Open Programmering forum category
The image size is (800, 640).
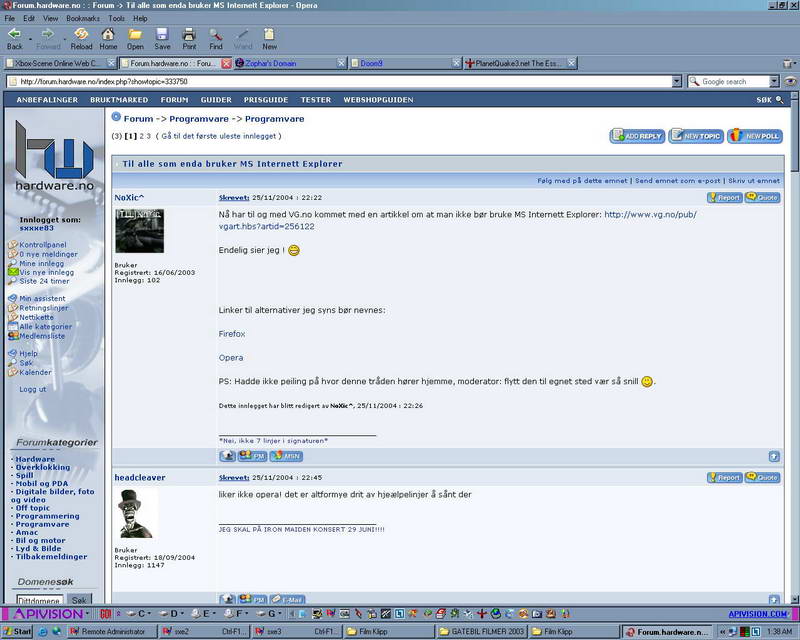(x=47, y=516)
